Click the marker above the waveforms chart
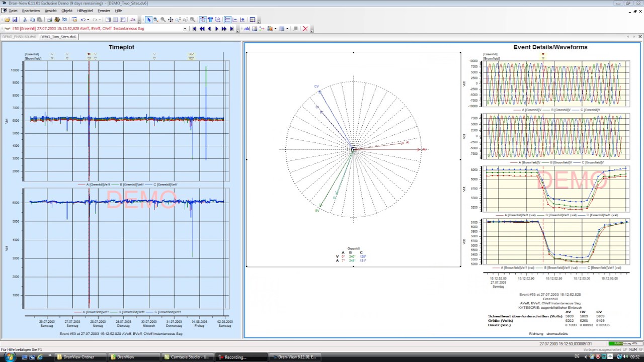This screenshot has height=362, width=644. pos(543,54)
